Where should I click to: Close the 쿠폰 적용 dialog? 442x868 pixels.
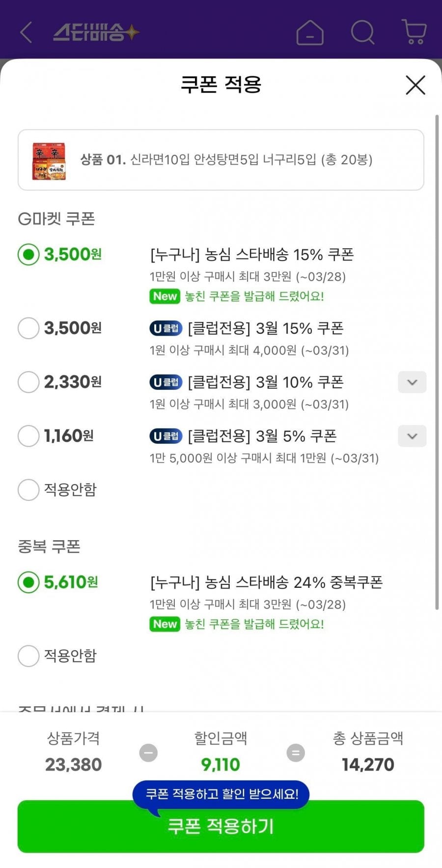point(415,85)
